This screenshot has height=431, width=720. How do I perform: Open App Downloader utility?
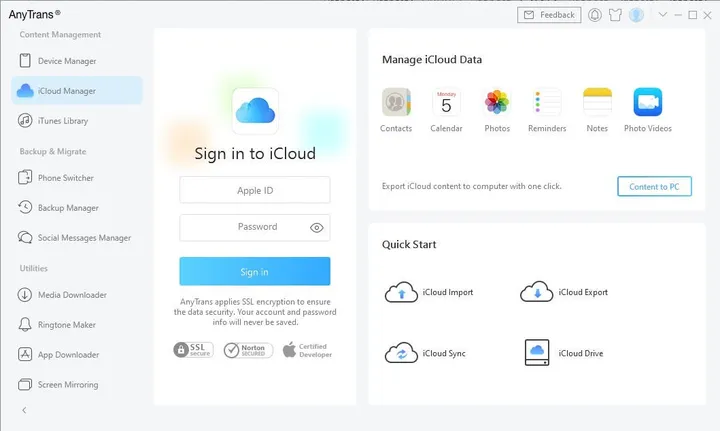77,354
